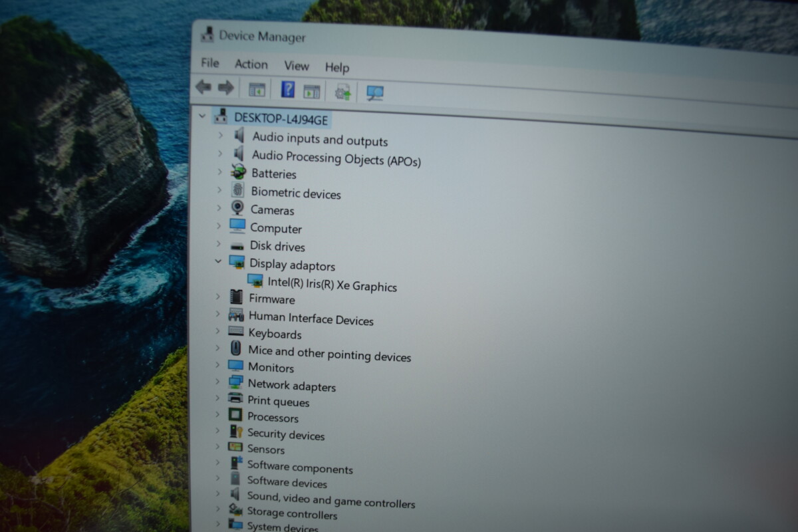The width and height of the screenshot is (798, 532).
Task: Select the Biometric devices label
Action: coord(296,193)
